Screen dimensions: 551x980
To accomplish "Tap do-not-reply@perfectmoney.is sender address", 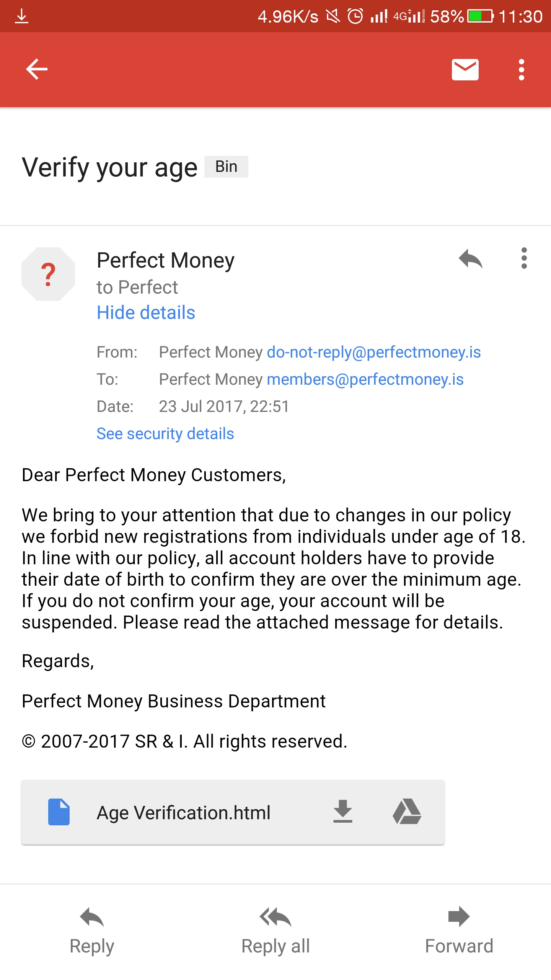I will point(373,352).
